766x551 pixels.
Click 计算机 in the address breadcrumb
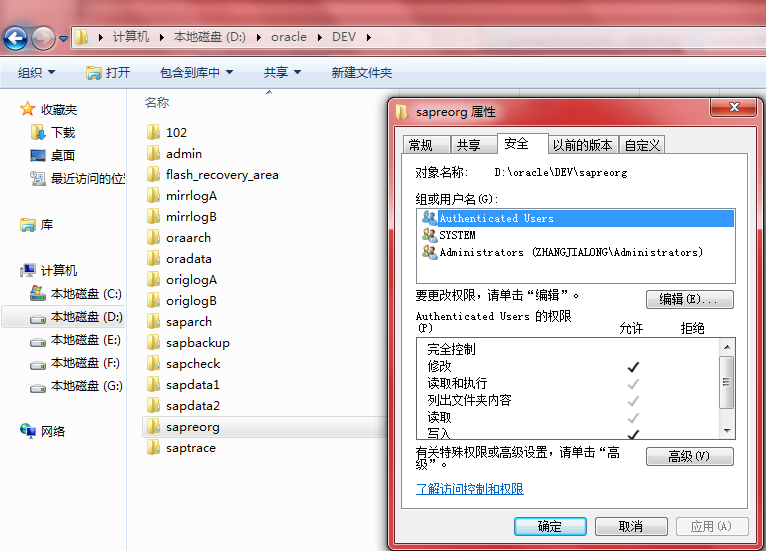click(x=130, y=37)
